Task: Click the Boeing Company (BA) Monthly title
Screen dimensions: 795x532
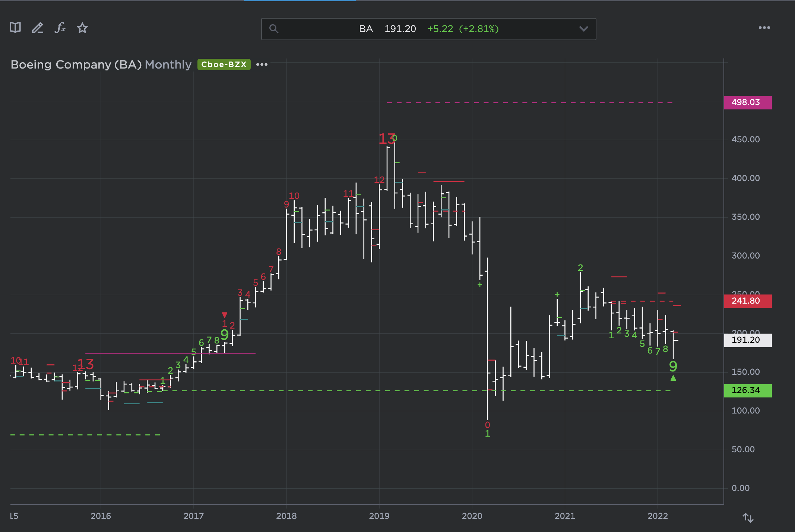Action: pyautogui.click(x=101, y=64)
